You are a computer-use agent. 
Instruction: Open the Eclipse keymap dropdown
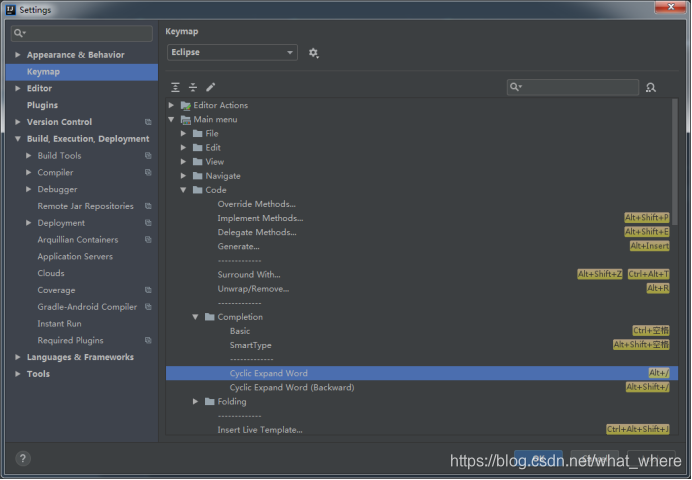pos(232,52)
